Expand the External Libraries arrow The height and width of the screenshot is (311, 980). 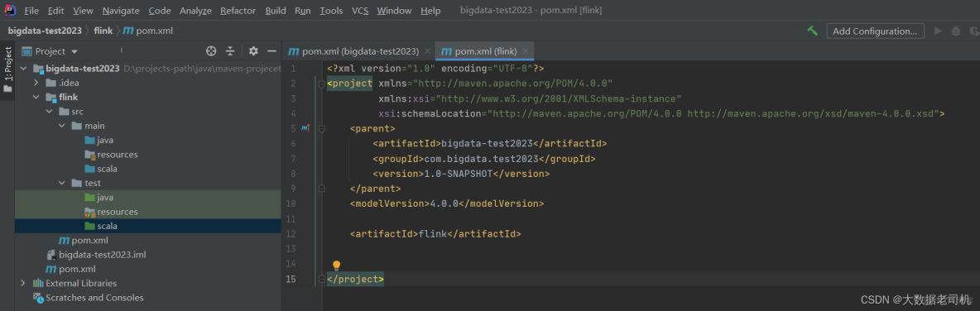pyautogui.click(x=23, y=284)
